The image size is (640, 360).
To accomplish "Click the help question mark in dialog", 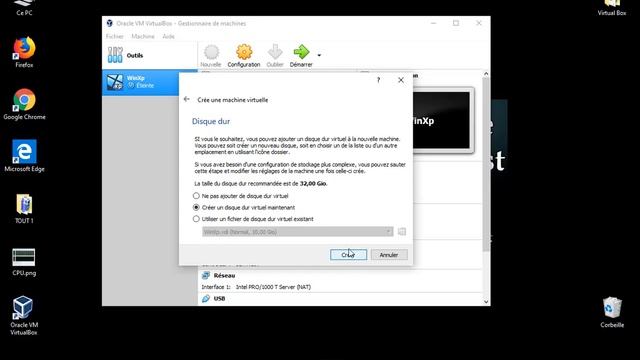I will 378,80.
